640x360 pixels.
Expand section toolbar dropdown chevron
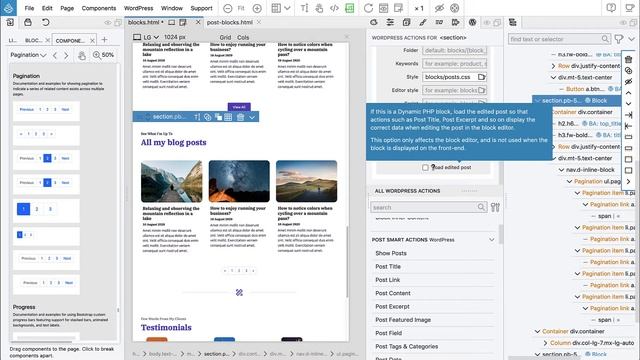coord(252,117)
